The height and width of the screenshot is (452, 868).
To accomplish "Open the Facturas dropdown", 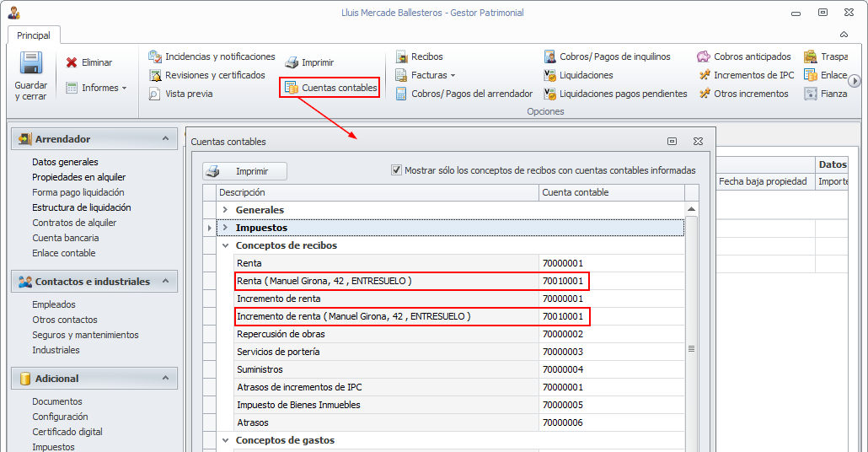I will (425, 75).
